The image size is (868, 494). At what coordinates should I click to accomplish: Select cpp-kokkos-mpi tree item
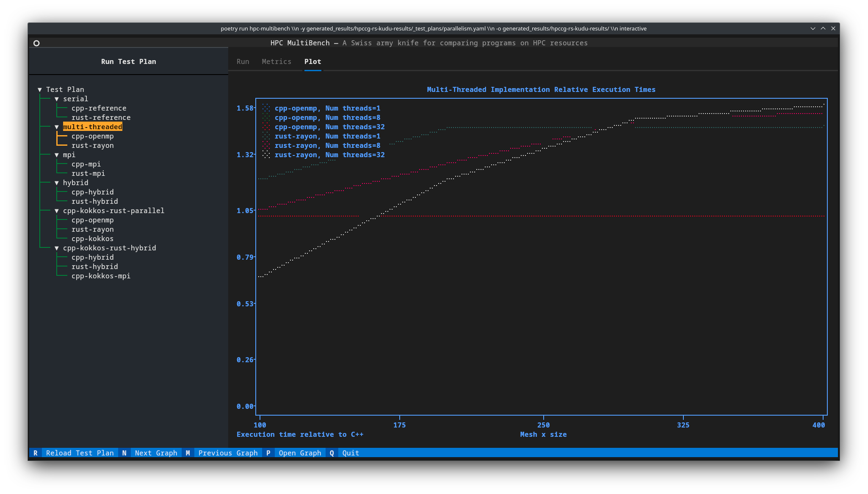[x=101, y=276]
